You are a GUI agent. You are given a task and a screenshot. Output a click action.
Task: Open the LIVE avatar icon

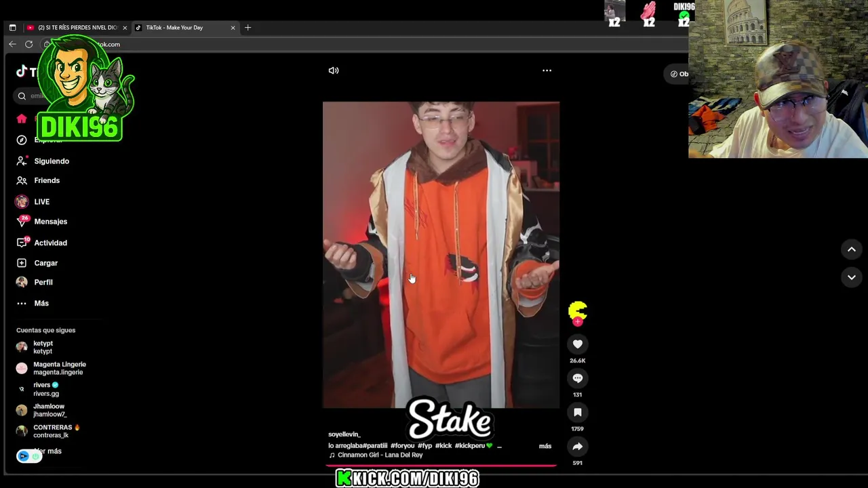click(22, 201)
